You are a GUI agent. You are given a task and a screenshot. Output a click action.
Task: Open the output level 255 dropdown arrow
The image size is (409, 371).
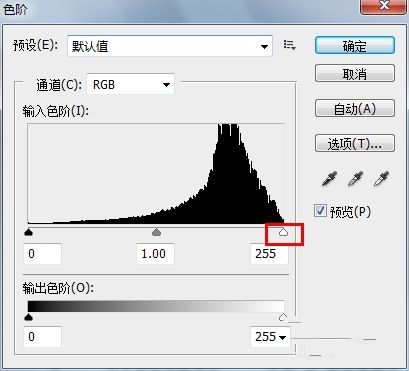(283, 337)
